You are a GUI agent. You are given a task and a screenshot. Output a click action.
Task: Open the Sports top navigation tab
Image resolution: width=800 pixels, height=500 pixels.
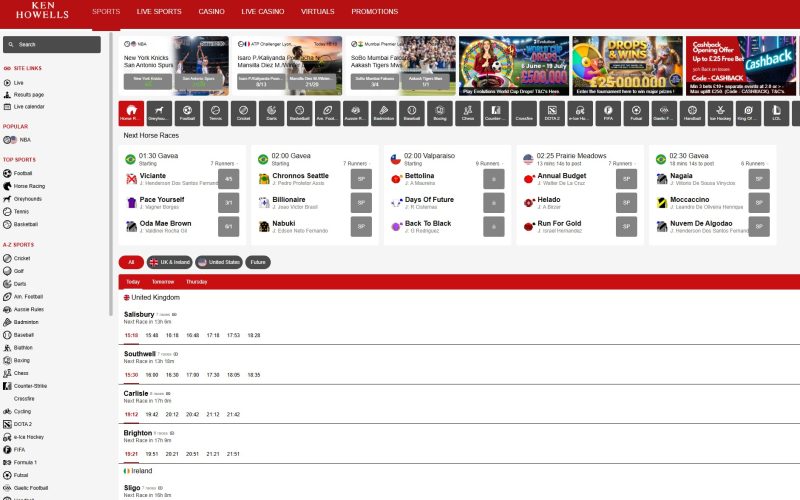106,11
